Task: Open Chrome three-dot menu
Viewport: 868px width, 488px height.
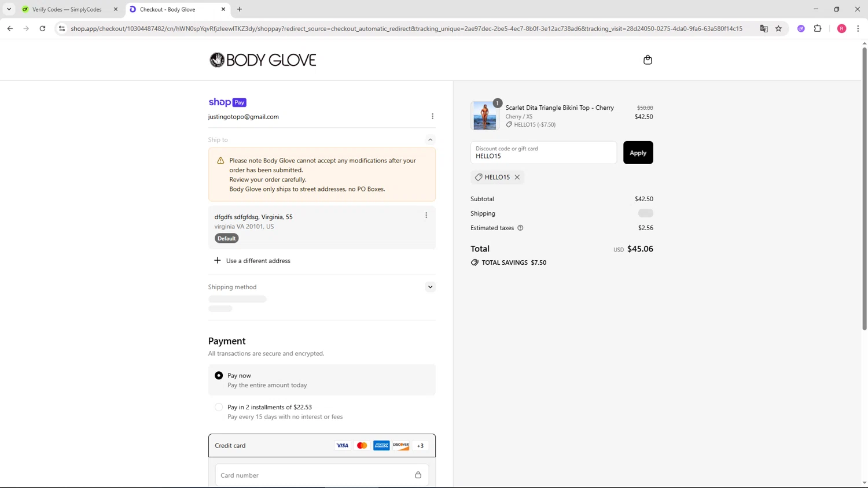Action: 858,28
